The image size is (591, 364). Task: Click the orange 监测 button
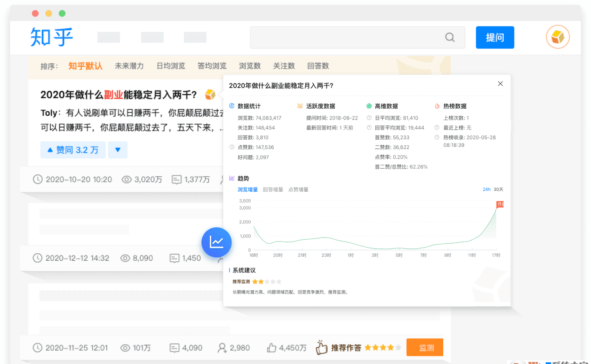point(425,348)
